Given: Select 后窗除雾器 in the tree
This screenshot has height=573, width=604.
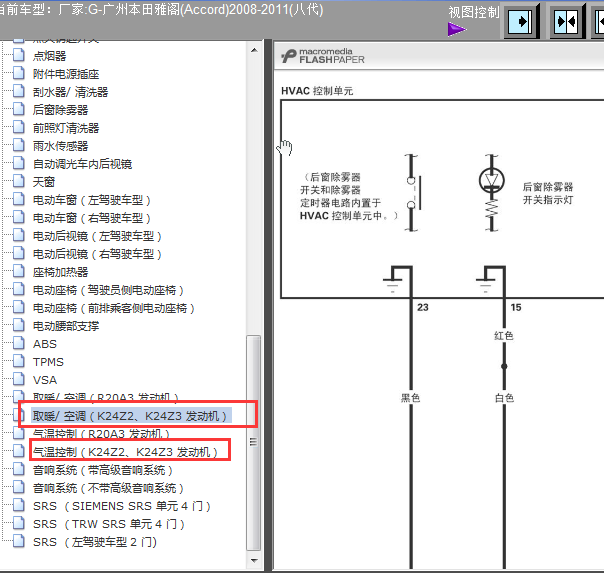Looking at the screenshot, I should pos(60,110).
